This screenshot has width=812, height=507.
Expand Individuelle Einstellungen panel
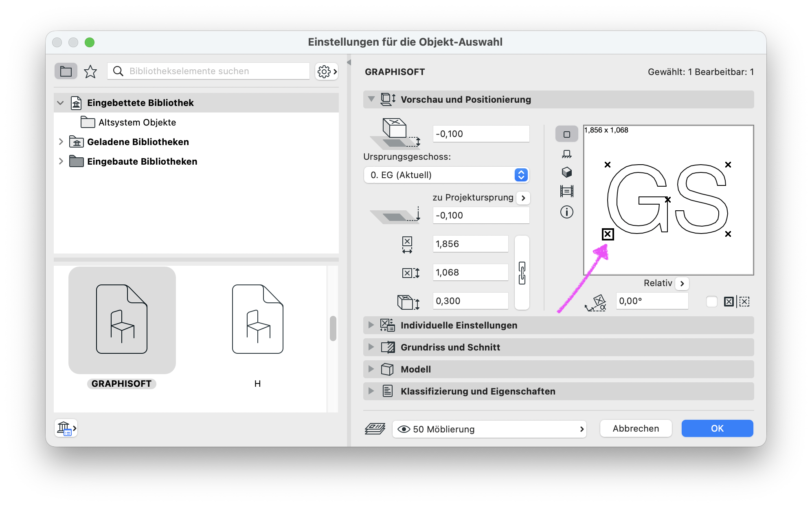coord(371,325)
